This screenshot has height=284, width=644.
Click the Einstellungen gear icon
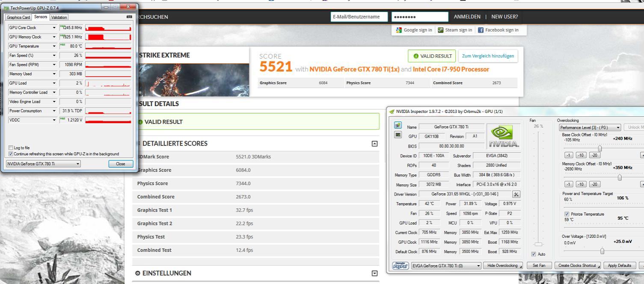pos(138,273)
